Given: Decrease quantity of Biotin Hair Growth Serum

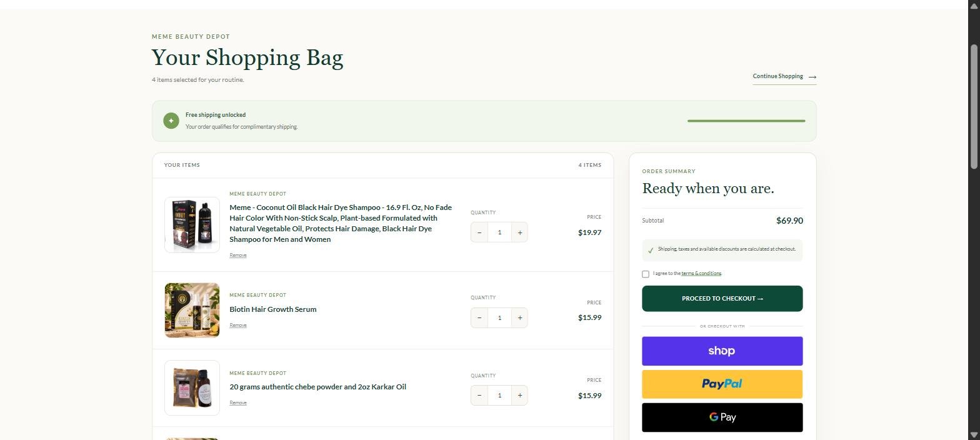Looking at the screenshot, I should click(479, 317).
